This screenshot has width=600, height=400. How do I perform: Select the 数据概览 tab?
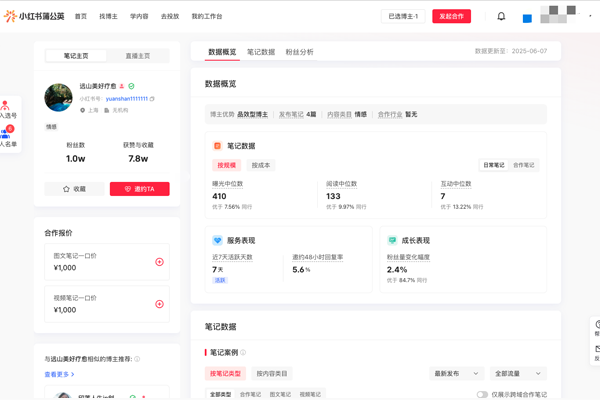[222, 52]
